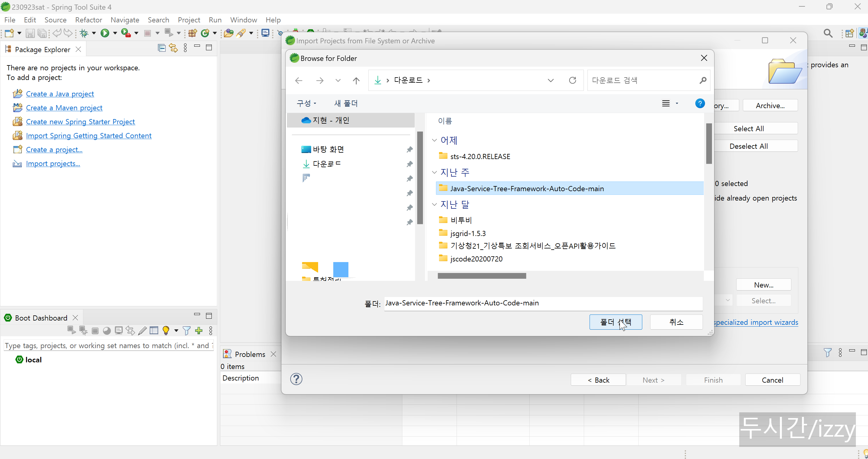
Task: Open the Debug icon dropdown arrow
Action: point(94,33)
